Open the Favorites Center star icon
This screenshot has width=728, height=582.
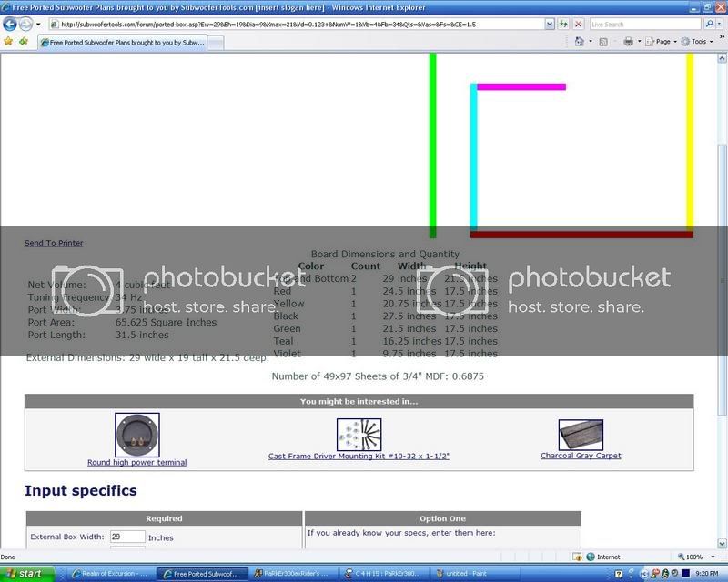8,42
